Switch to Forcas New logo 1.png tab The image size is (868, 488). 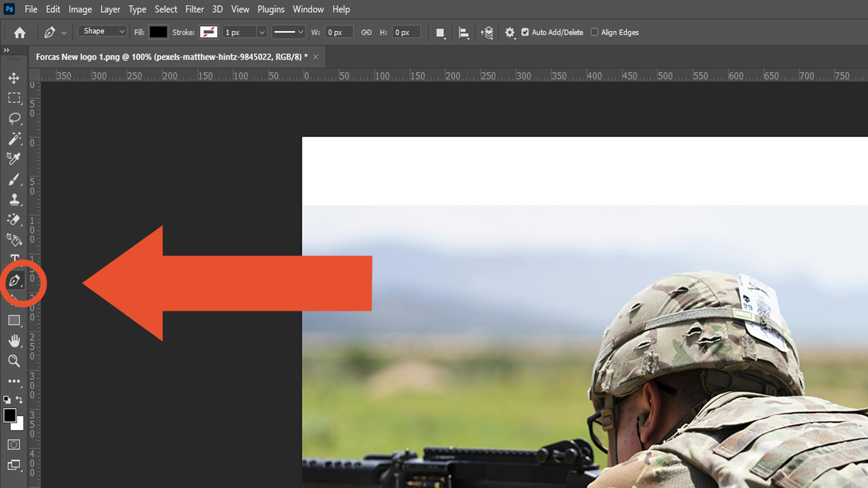pyautogui.click(x=172, y=57)
